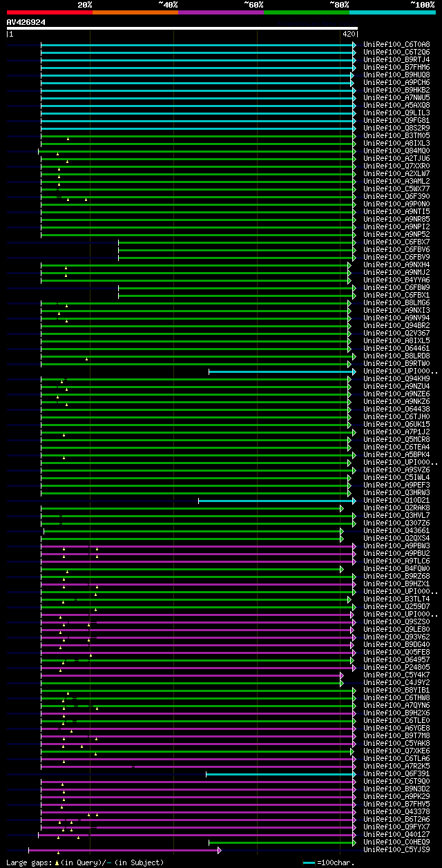The height and width of the screenshot is (868, 442).
Task: Click the red 20% identity legend segment
Action: click(x=50, y=12)
